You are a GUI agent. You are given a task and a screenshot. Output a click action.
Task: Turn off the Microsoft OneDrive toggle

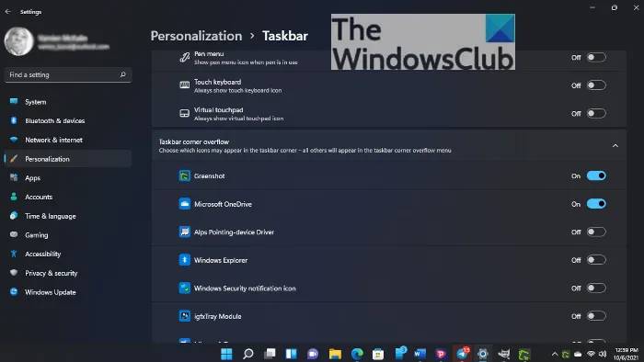596,204
